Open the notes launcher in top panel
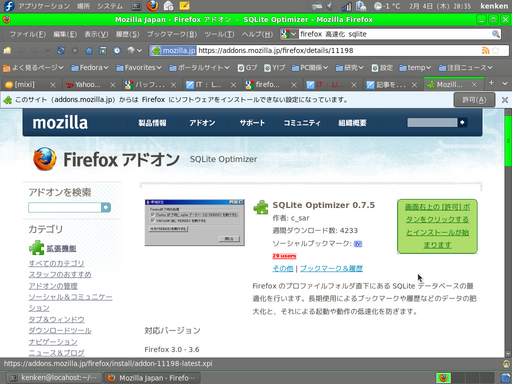Viewport: 512px width, 384px height. [185, 6]
